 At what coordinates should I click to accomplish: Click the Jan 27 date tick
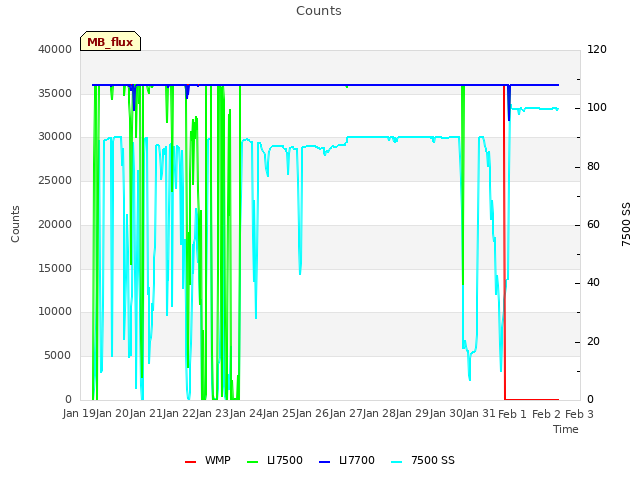pyautogui.click(x=347, y=413)
